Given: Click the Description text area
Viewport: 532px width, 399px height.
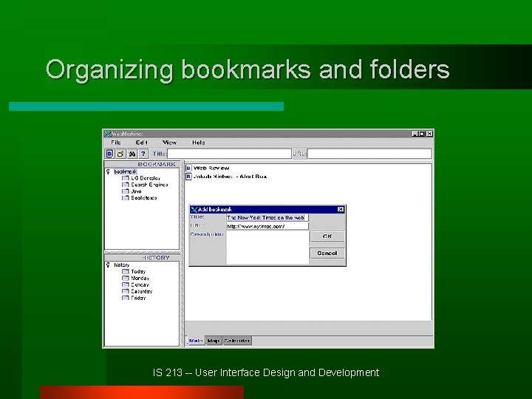Looking at the screenshot, I should 267,248.
